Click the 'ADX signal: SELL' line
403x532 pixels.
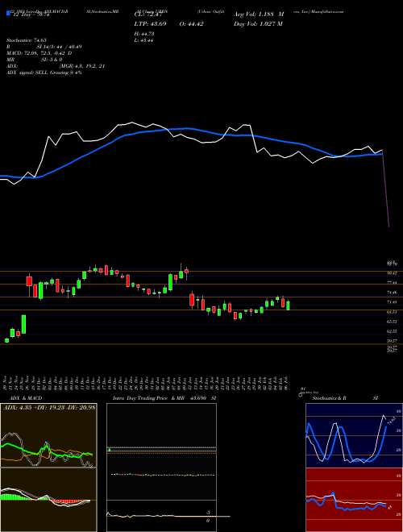44,73
